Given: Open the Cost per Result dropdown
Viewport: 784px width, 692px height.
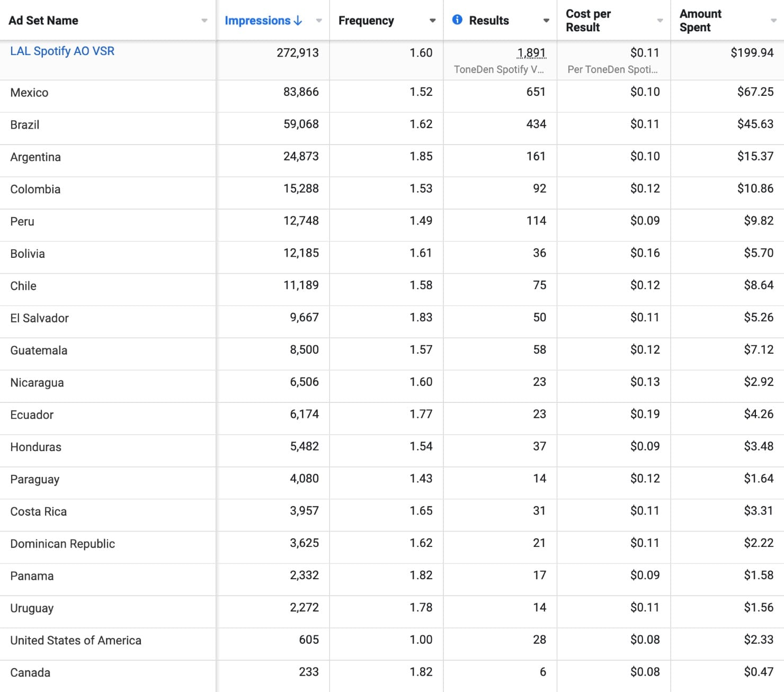Looking at the screenshot, I should pos(660,21).
